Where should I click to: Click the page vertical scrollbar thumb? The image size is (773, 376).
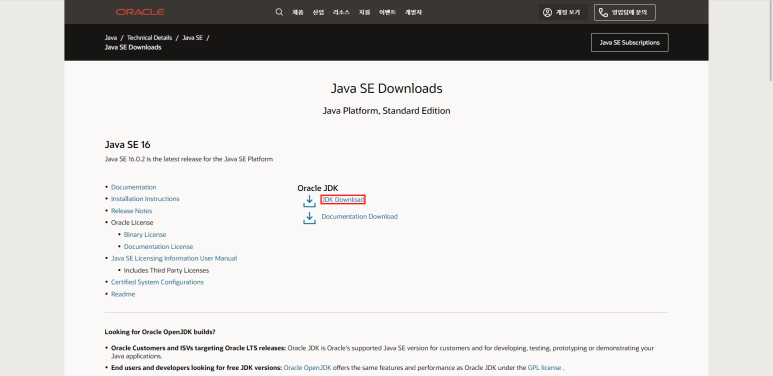click(x=770, y=40)
